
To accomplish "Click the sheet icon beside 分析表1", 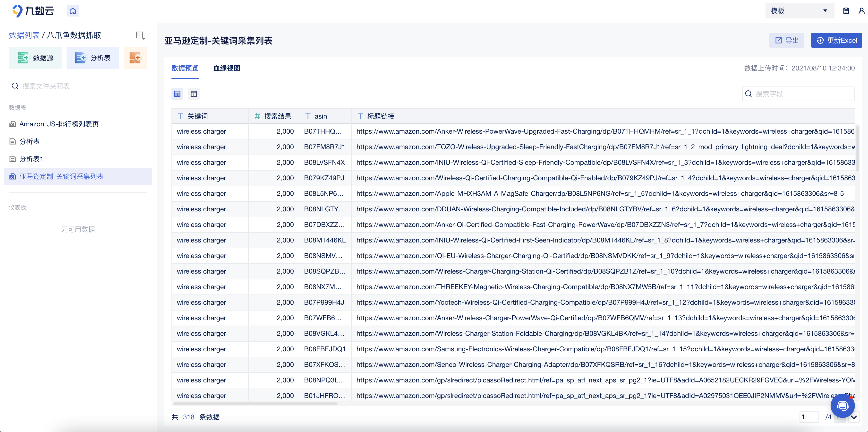I will pos(12,159).
